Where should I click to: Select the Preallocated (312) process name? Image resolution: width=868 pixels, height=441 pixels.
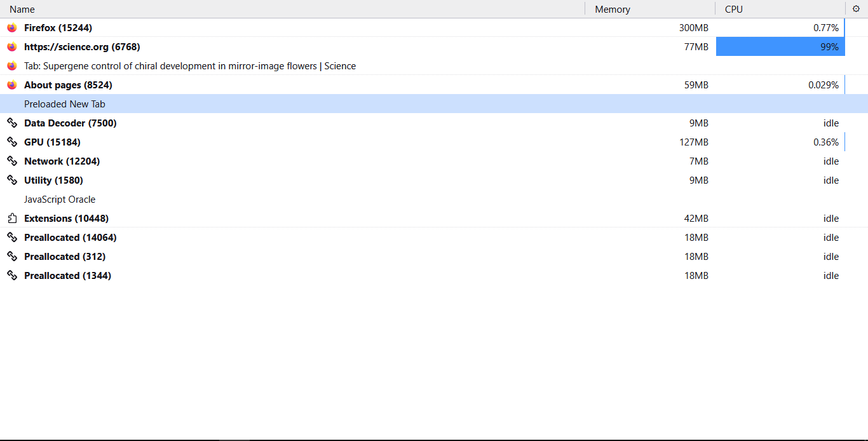[x=65, y=257]
